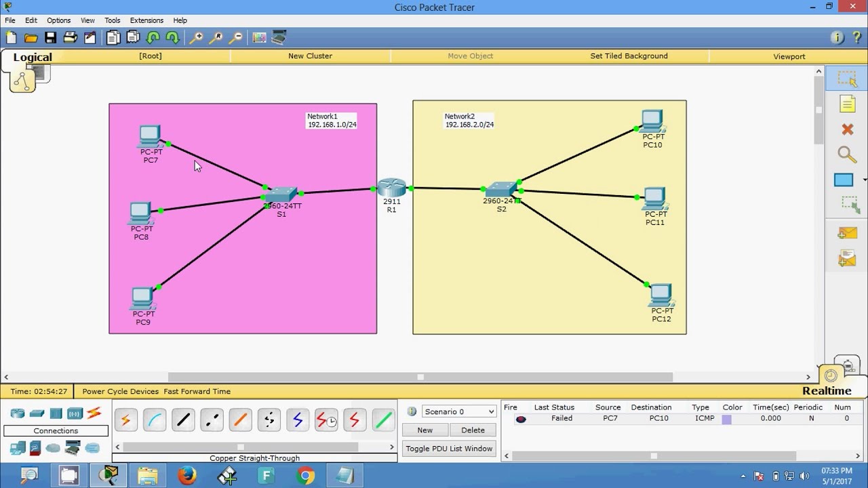Select Switches device category
The image size is (868, 488).
[37, 413]
